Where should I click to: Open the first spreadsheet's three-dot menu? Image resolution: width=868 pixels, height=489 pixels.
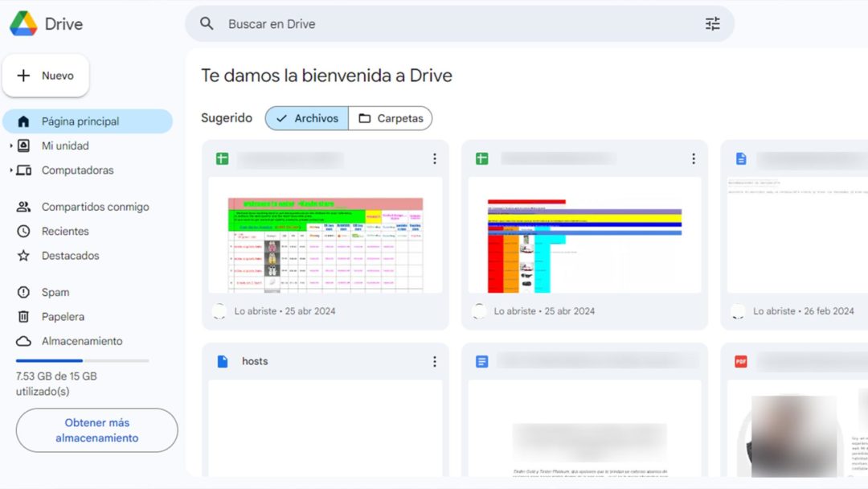[x=435, y=158]
